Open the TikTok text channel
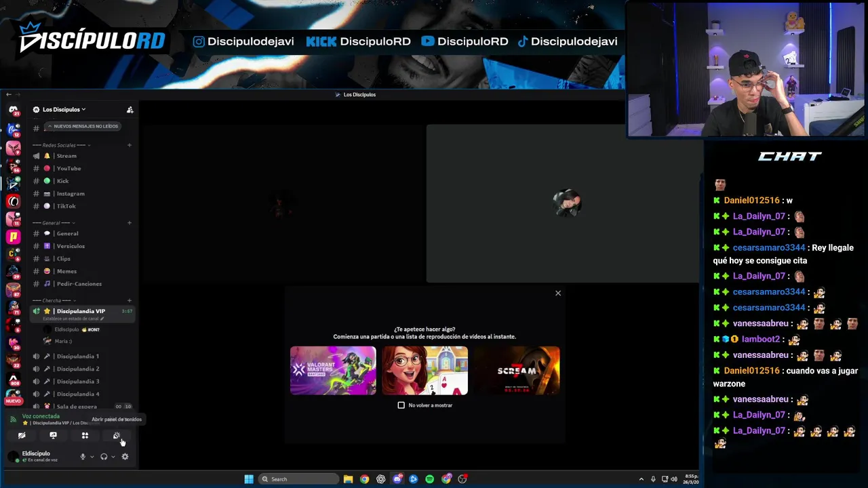Screen dimensions: 868x488 click(x=83, y=206)
